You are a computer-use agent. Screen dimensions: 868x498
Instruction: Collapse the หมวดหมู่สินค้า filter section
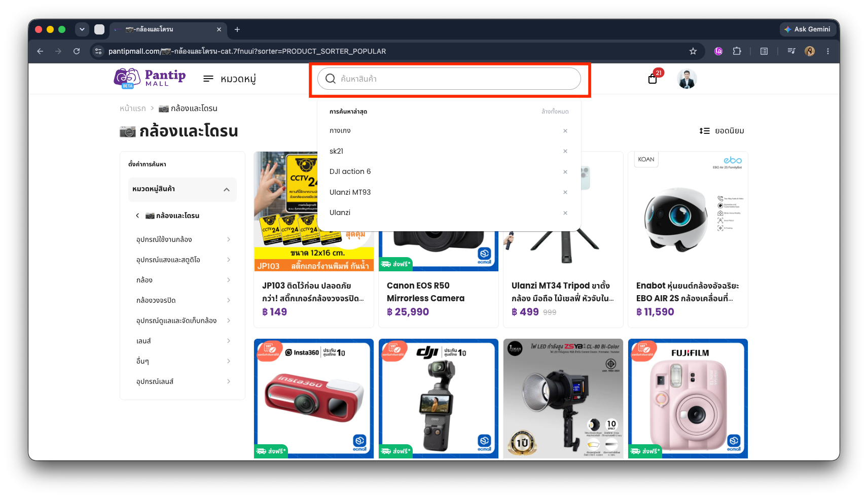183,189
